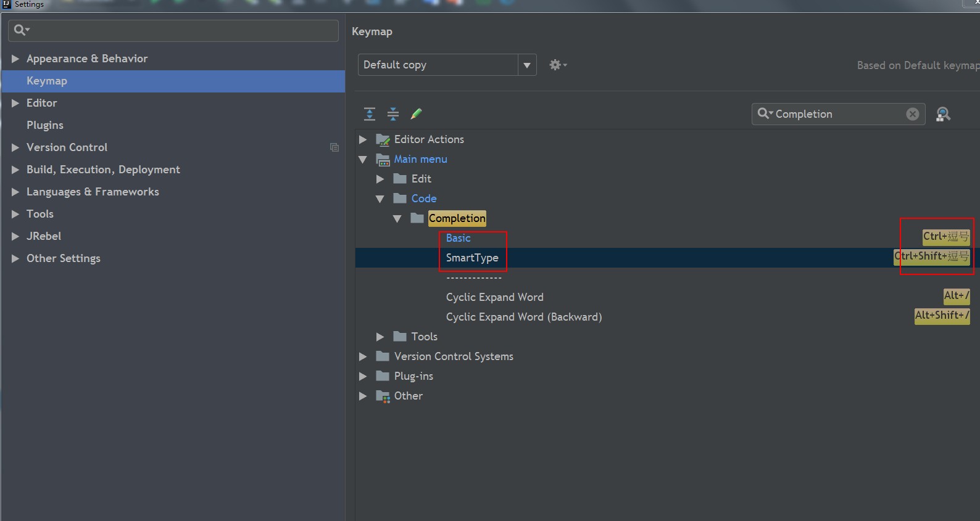Focus the settings search input field
Screen dimensions: 980x521
click(x=173, y=30)
